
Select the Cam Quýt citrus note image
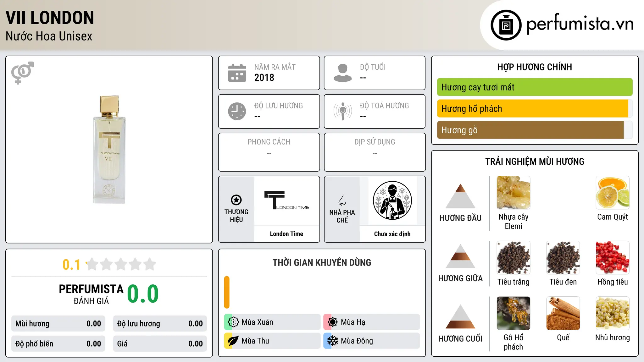pos(613,193)
